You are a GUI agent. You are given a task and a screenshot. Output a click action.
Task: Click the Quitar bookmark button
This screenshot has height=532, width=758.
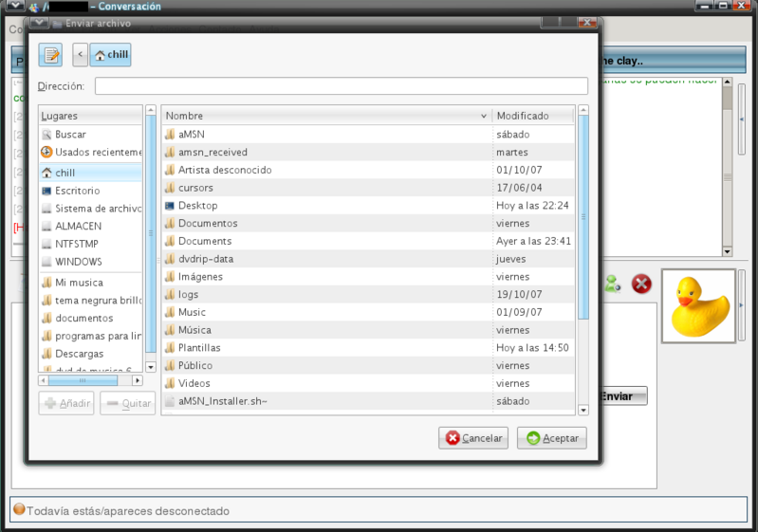point(128,403)
